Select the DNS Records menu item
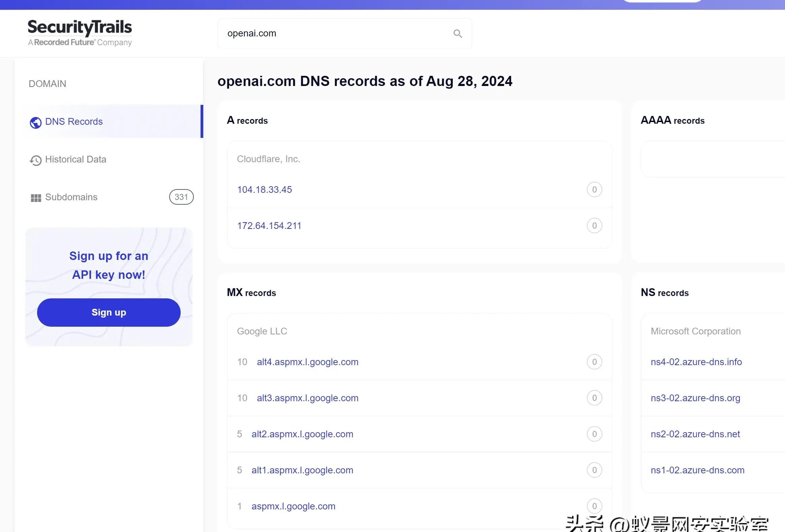Image resolution: width=785 pixels, height=532 pixels. 109,121
